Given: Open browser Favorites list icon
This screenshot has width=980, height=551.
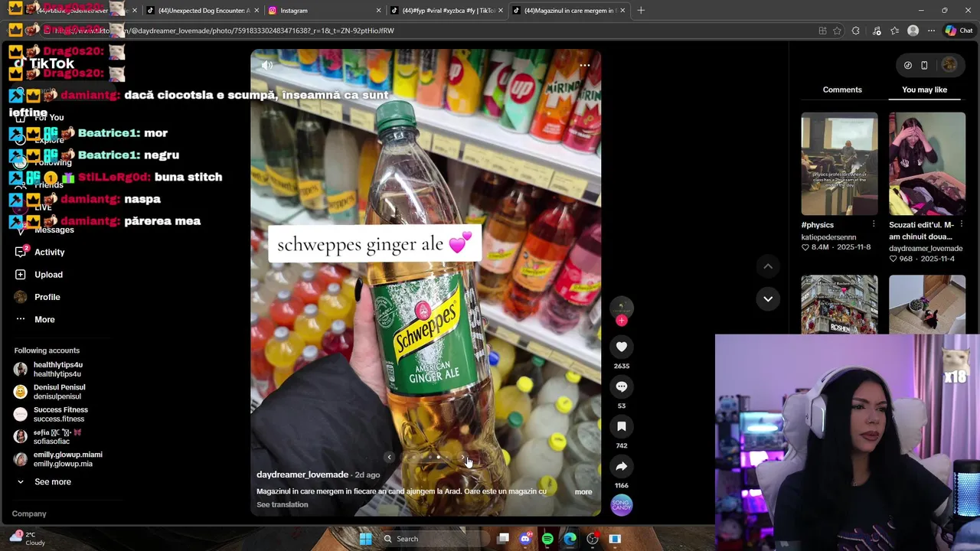Looking at the screenshot, I should [894, 31].
